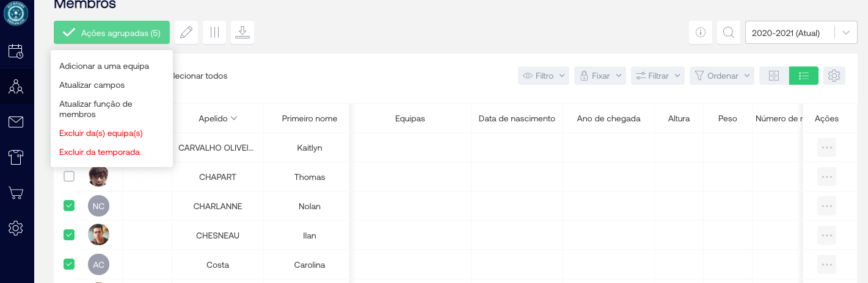Click the magnifying glass search icon
Viewport: 868px width, 283px height.
[728, 32]
